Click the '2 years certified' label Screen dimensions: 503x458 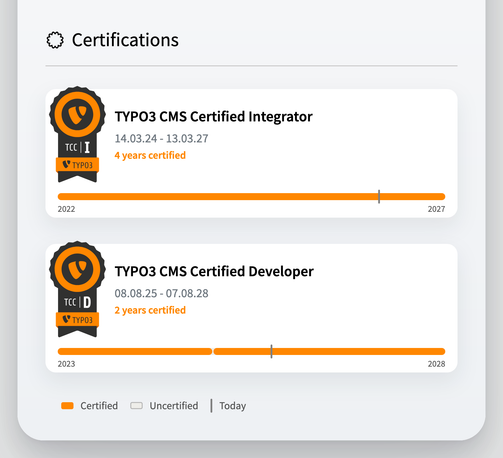[x=150, y=310]
